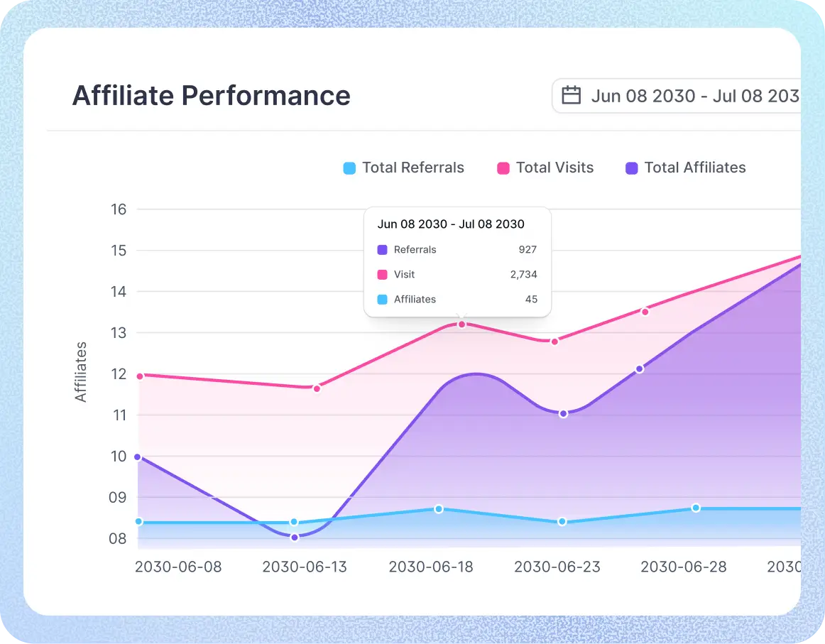Click the Referrals color square in tooltip
This screenshot has width=825, height=644.
[x=383, y=249]
